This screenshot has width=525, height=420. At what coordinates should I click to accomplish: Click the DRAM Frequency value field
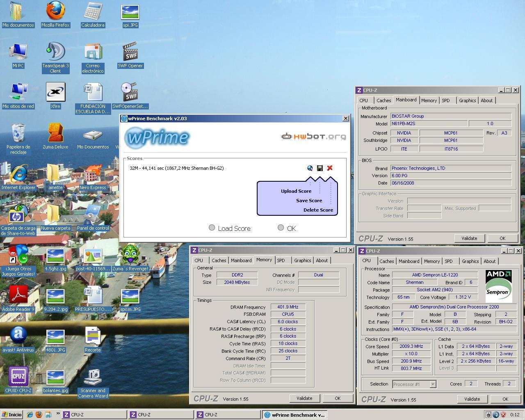(x=288, y=307)
